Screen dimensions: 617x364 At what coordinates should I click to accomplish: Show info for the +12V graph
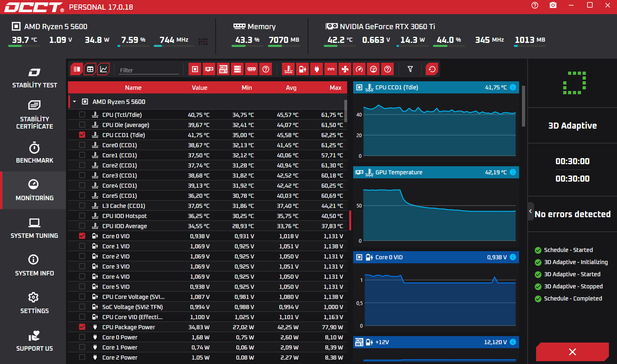click(x=513, y=342)
